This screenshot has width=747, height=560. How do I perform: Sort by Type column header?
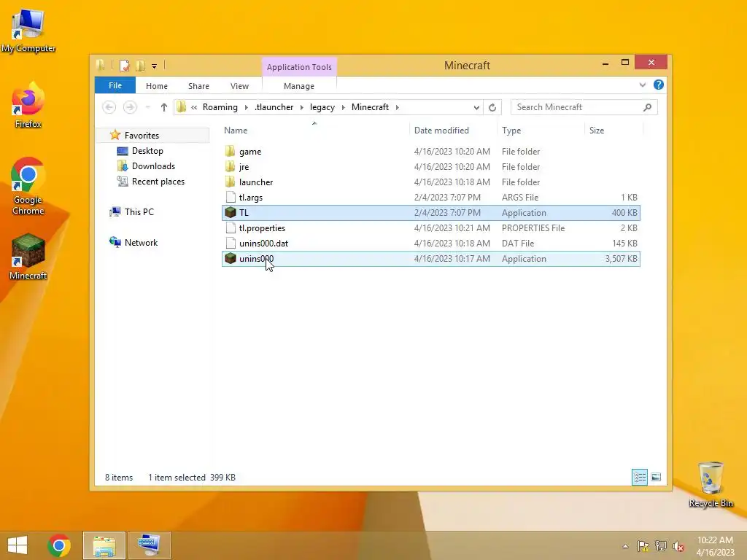pyautogui.click(x=541, y=131)
